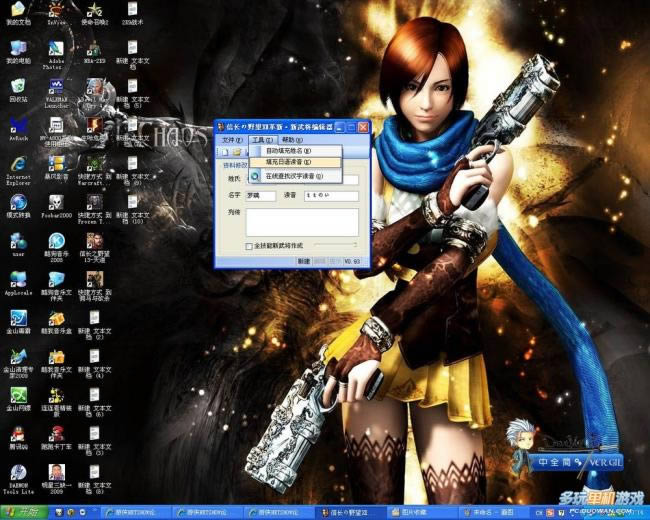Screen dimensions: 650x520
Task: Choose 填充日语读音 menu entry
Action: [288, 162]
